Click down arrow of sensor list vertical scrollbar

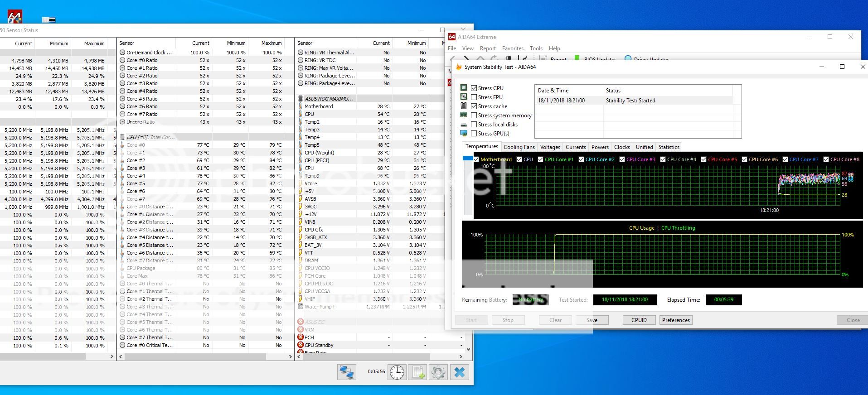coord(468,349)
